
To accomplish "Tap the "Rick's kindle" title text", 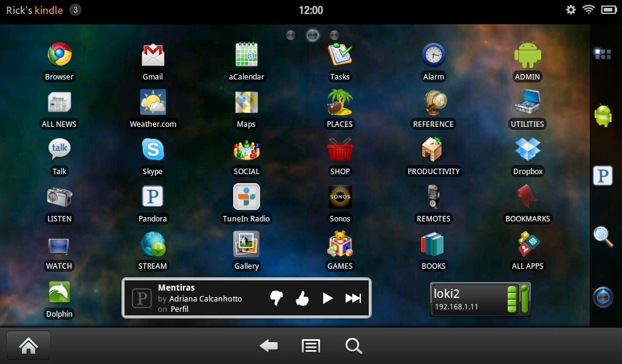I will (35, 10).
